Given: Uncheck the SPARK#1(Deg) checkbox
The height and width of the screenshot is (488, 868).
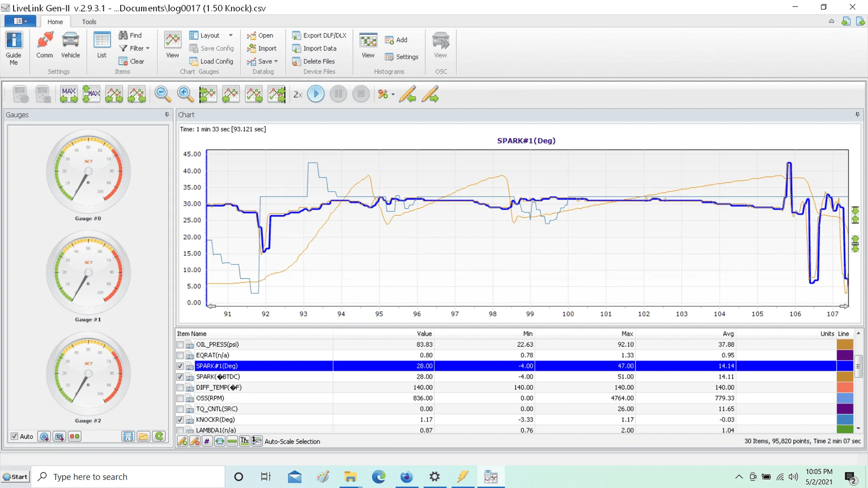Looking at the screenshot, I should click(x=180, y=366).
